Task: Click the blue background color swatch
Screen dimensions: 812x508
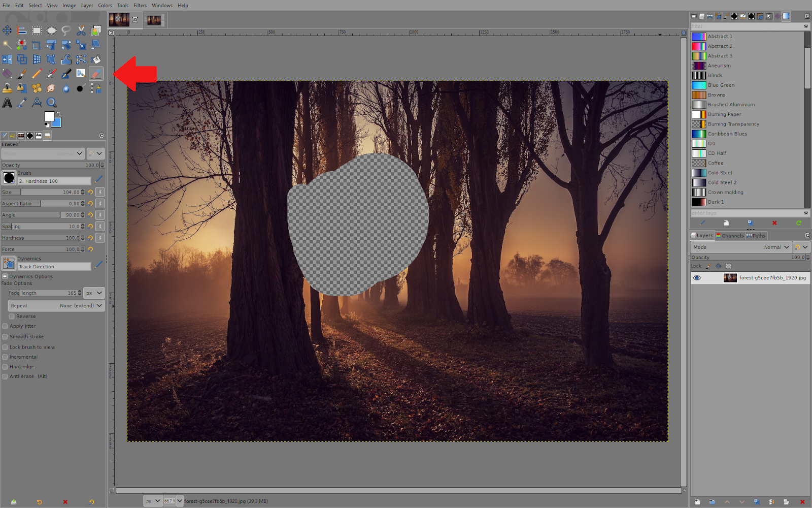Action: tap(57, 123)
